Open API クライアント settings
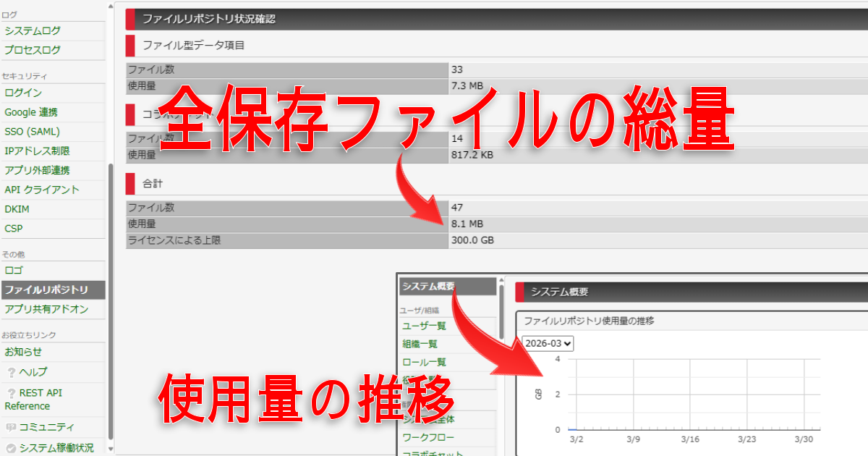The image size is (868, 456). 42,190
